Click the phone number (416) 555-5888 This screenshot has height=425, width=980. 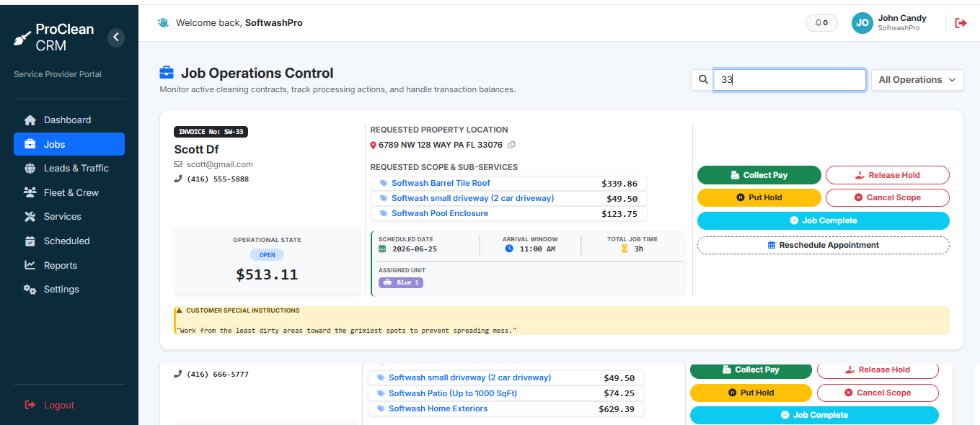[x=218, y=179]
